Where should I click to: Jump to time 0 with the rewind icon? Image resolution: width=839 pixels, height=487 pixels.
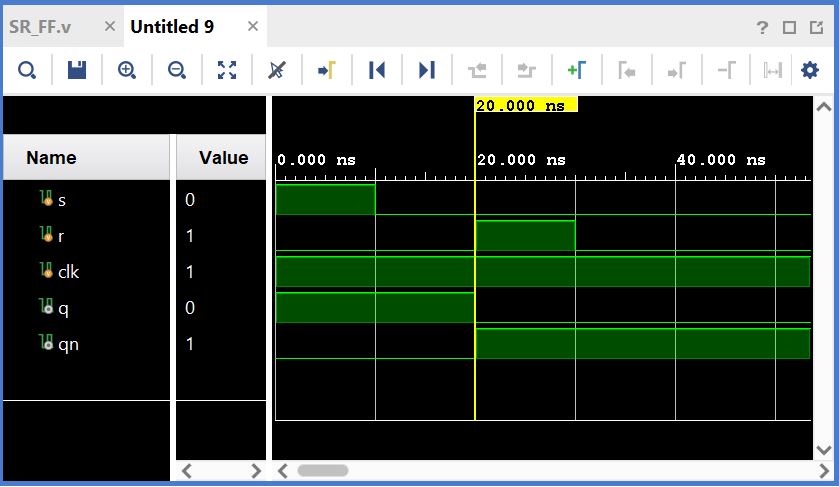click(x=377, y=70)
